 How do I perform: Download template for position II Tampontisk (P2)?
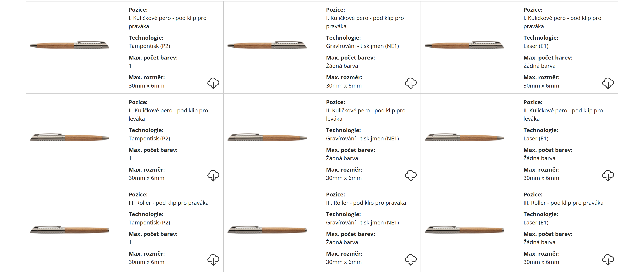[213, 175]
